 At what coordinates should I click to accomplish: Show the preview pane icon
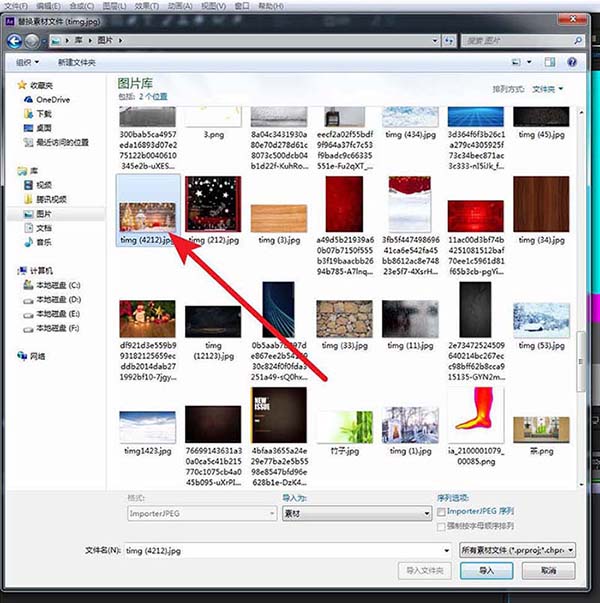coord(550,62)
